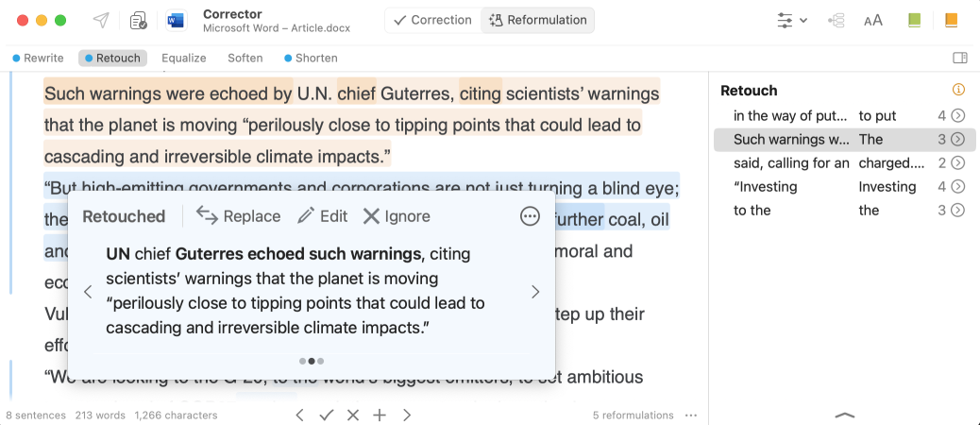The width and height of the screenshot is (980, 425).
Task: Select the Reformulation tab
Action: tap(538, 20)
